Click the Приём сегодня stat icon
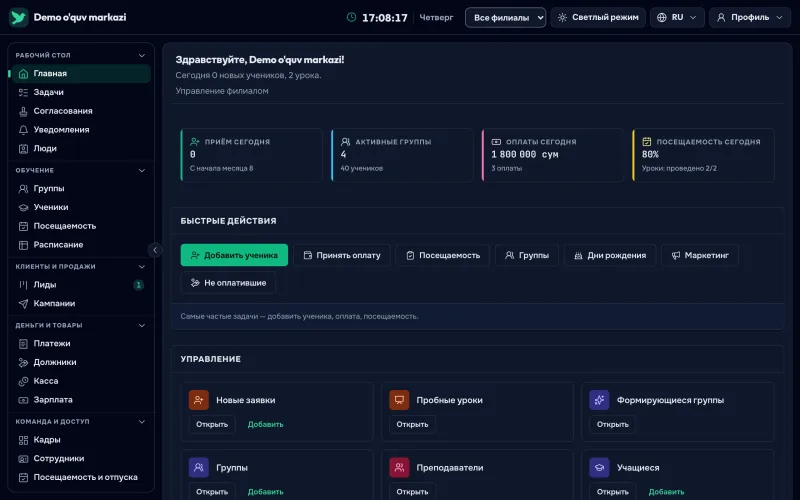 pyautogui.click(x=195, y=142)
